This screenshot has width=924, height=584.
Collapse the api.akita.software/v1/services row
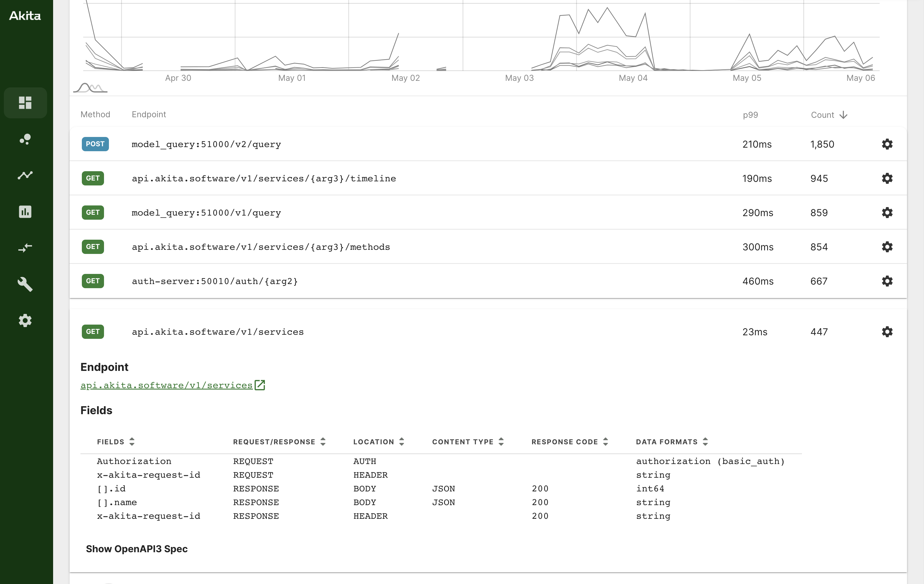[x=218, y=332]
